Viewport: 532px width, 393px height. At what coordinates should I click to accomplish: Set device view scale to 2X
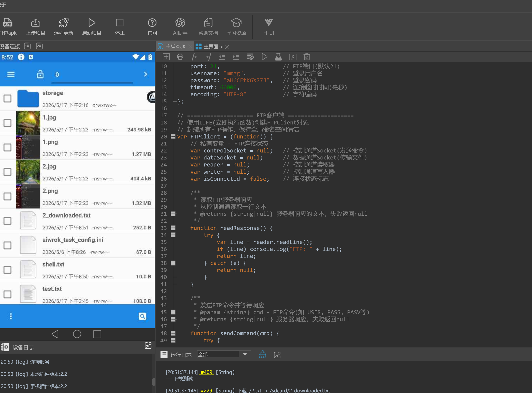39,46
